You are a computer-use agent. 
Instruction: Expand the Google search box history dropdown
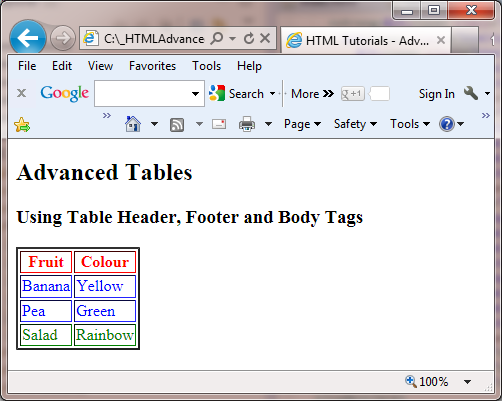click(x=196, y=94)
